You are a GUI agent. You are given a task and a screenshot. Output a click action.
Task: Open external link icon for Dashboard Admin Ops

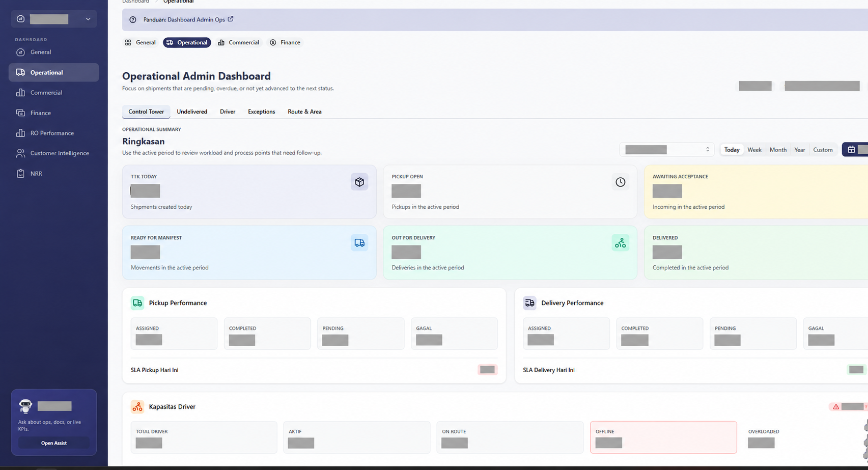(231, 19)
